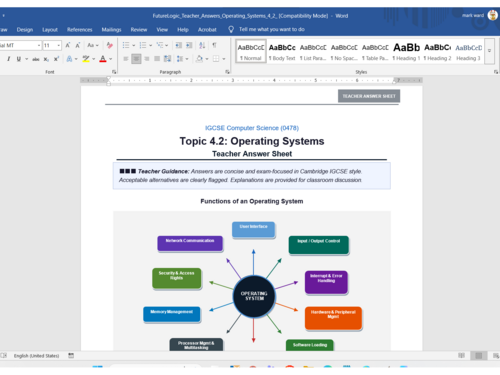Toggle subscript formatting
This screenshot has height=375, width=500.
point(46,59)
